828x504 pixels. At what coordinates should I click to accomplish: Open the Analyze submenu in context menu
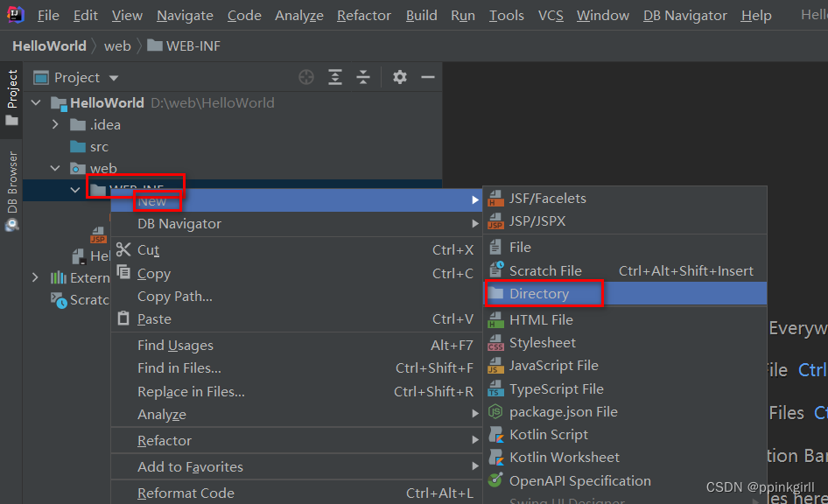[x=297, y=414]
